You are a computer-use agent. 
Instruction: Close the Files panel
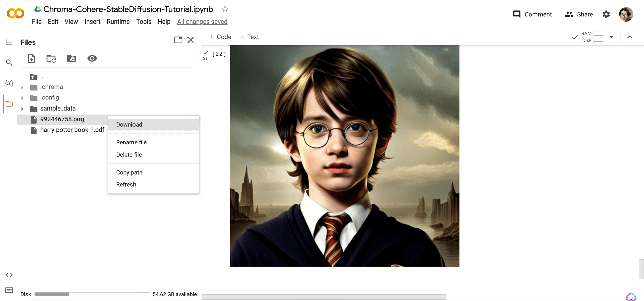pyautogui.click(x=191, y=40)
